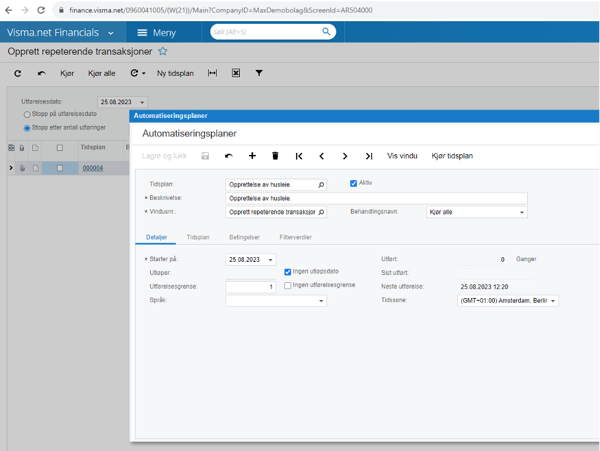Tick the checkbox in row 000004
The width and height of the screenshot is (600, 451).
60,168
